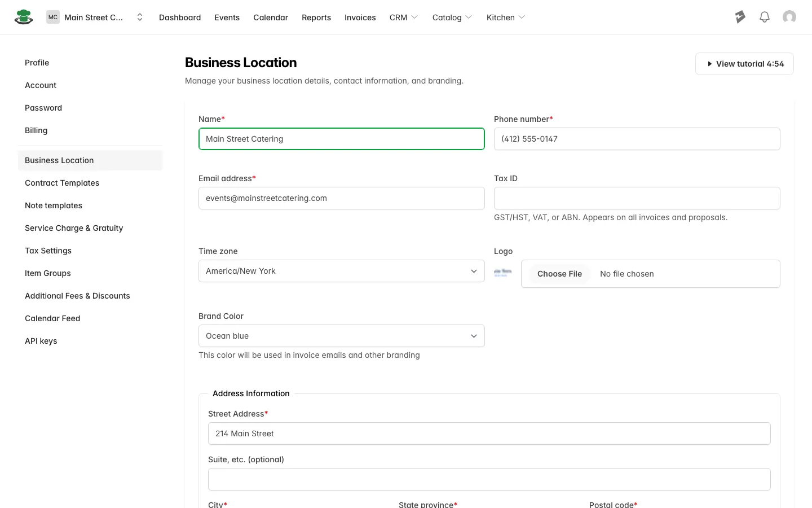
Task: Click the green chef hat app logo
Action: pyautogui.click(x=24, y=17)
